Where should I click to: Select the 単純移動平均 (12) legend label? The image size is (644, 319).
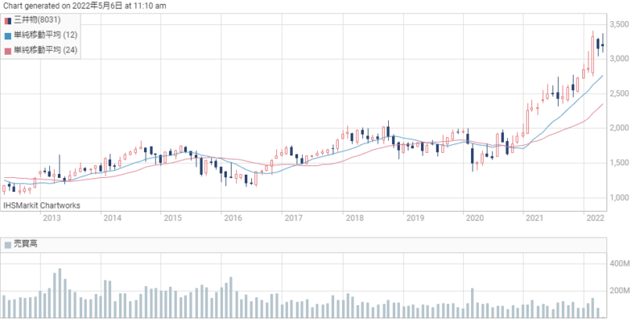point(46,35)
